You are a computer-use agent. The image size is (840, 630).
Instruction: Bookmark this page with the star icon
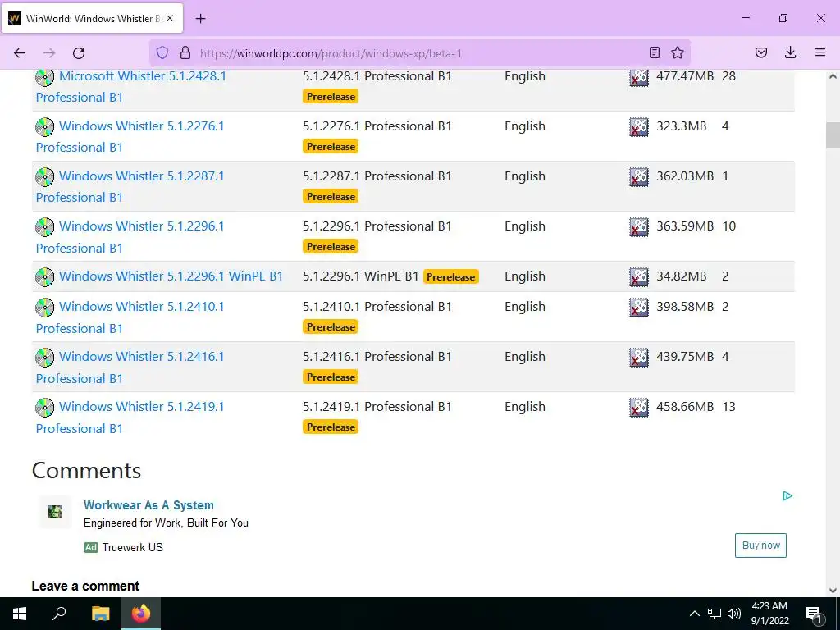(x=678, y=53)
